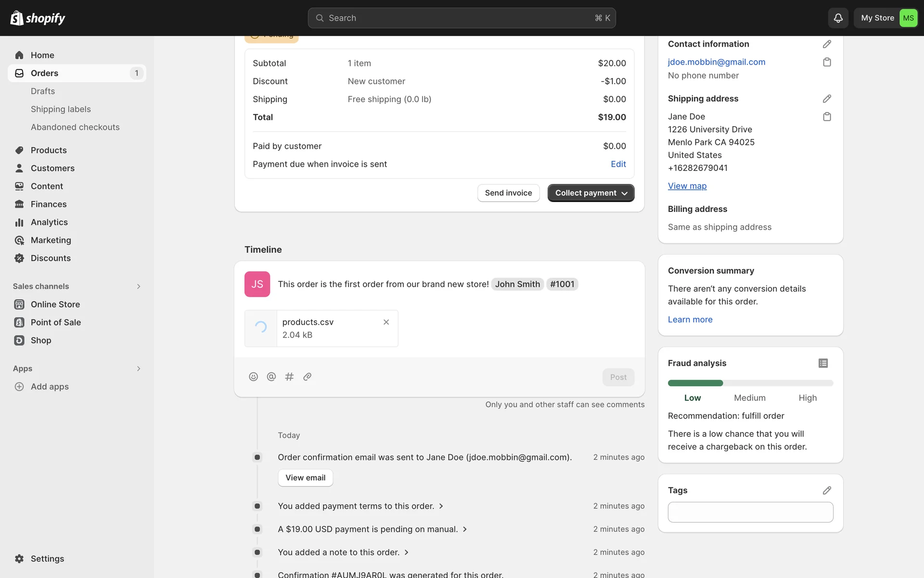924x578 pixels.
Task: Click the emoji icon in comment box
Action: pyautogui.click(x=253, y=377)
